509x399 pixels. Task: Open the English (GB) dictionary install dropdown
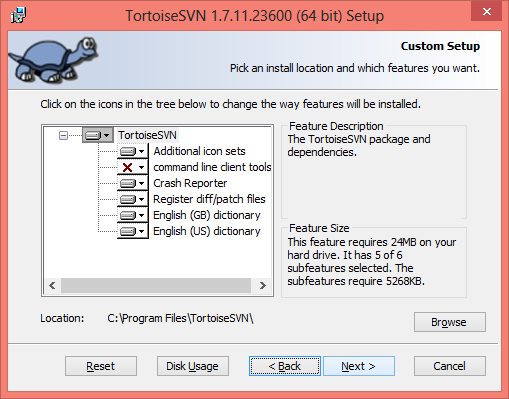click(x=133, y=215)
